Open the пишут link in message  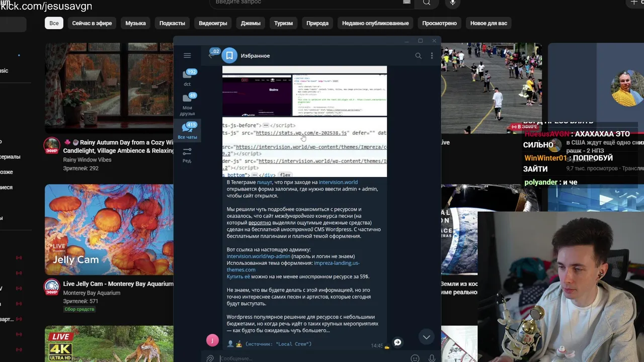pyautogui.click(x=264, y=183)
